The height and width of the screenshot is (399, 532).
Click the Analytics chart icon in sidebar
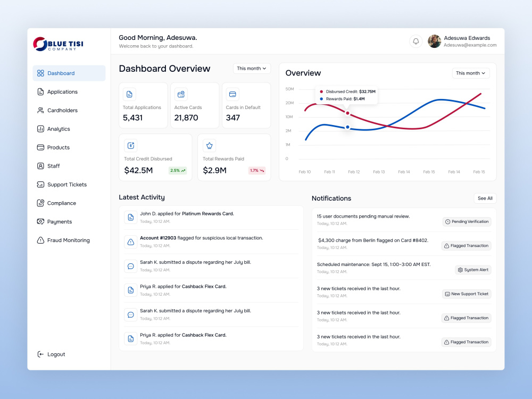(40, 129)
